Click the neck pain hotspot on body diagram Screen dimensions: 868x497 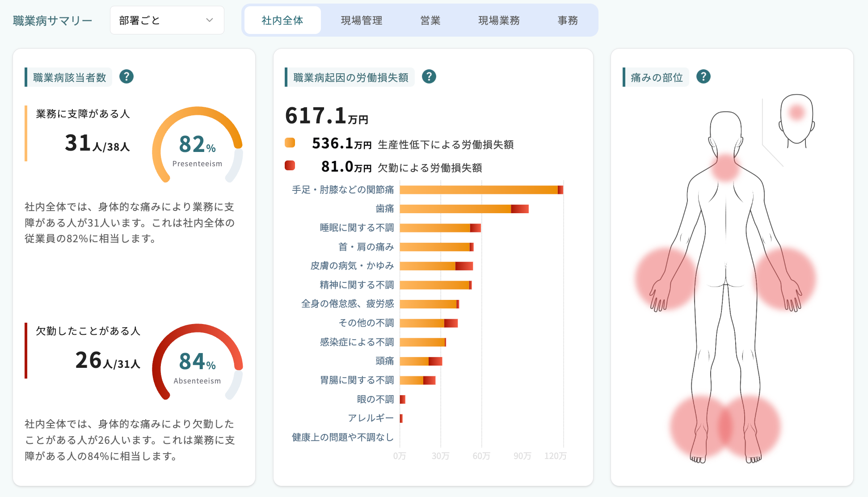click(x=725, y=168)
